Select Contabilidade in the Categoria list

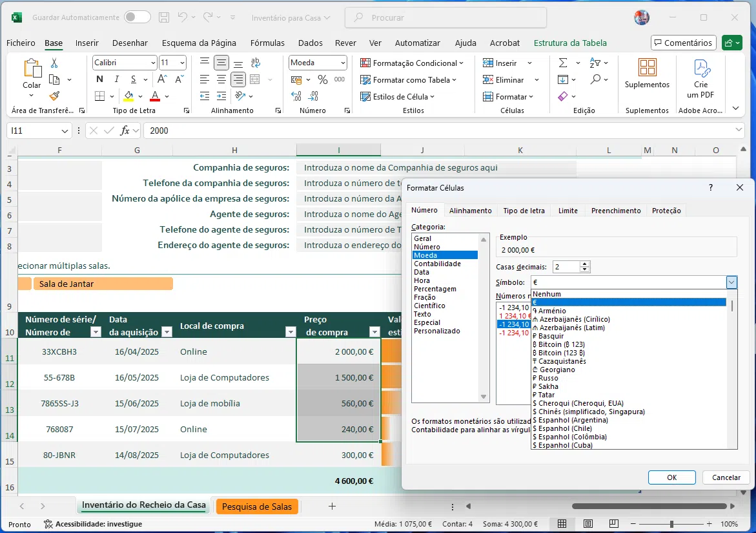click(x=437, y=264)
